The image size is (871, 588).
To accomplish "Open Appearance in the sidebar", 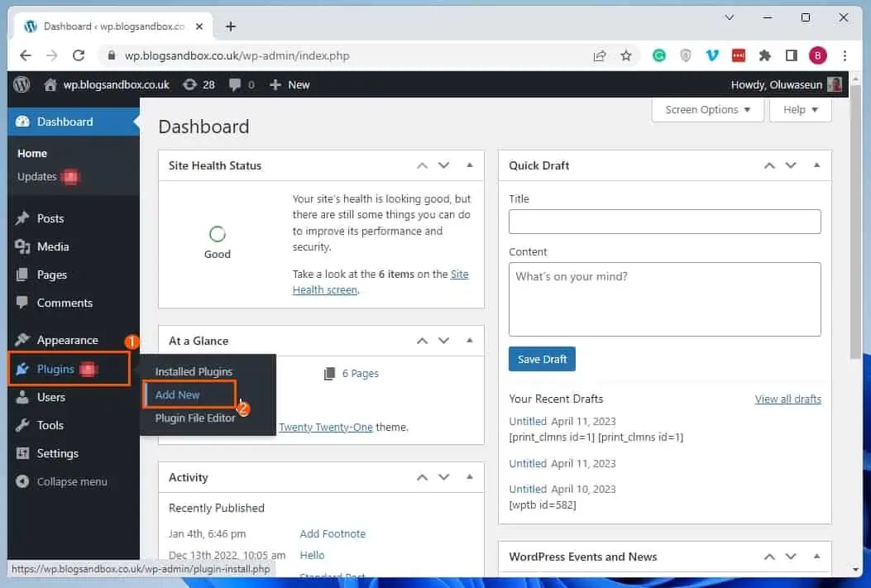I will click(74, 340).
